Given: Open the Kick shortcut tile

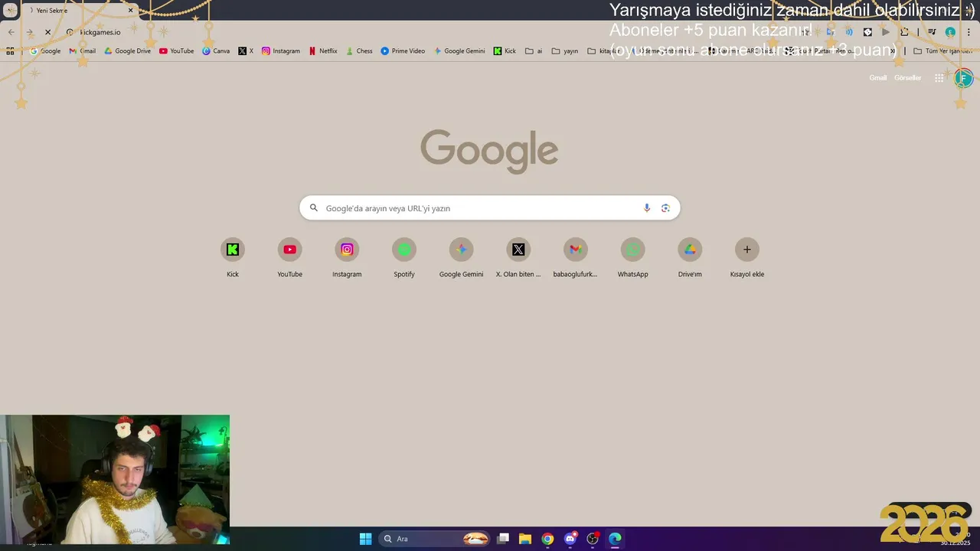Looking at the screenshot, I should click(233, 258).
